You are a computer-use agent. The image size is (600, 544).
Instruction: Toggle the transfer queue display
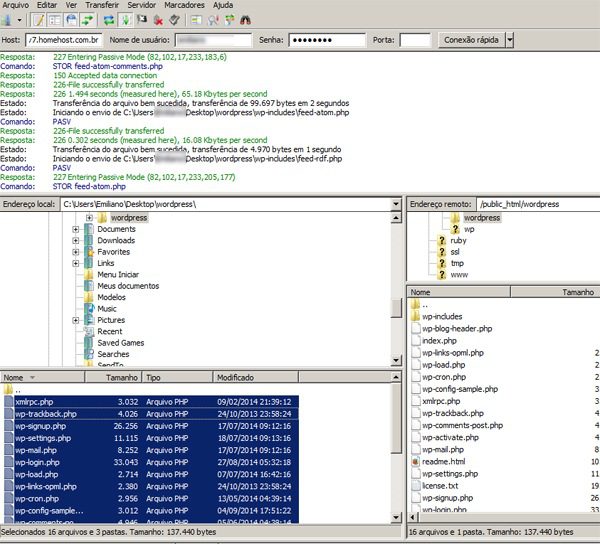click(x=88, y=20)
